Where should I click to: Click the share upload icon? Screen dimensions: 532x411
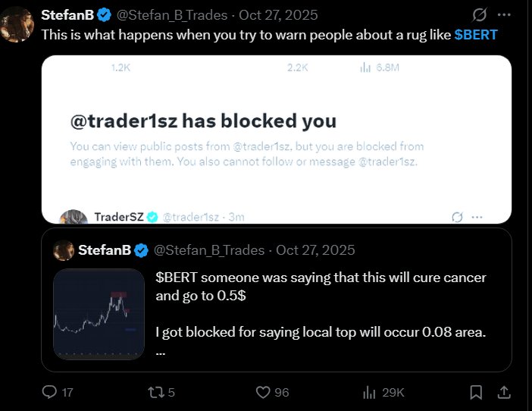502,392
